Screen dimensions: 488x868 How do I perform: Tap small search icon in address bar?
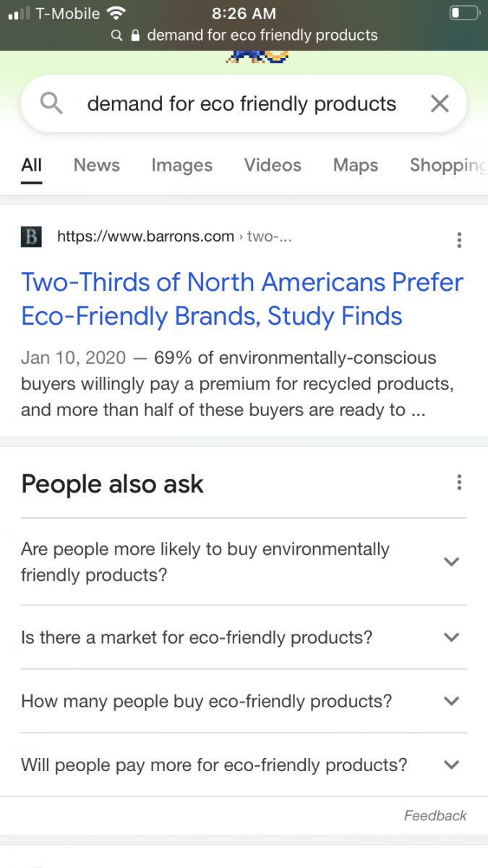[x=116, y=35]
